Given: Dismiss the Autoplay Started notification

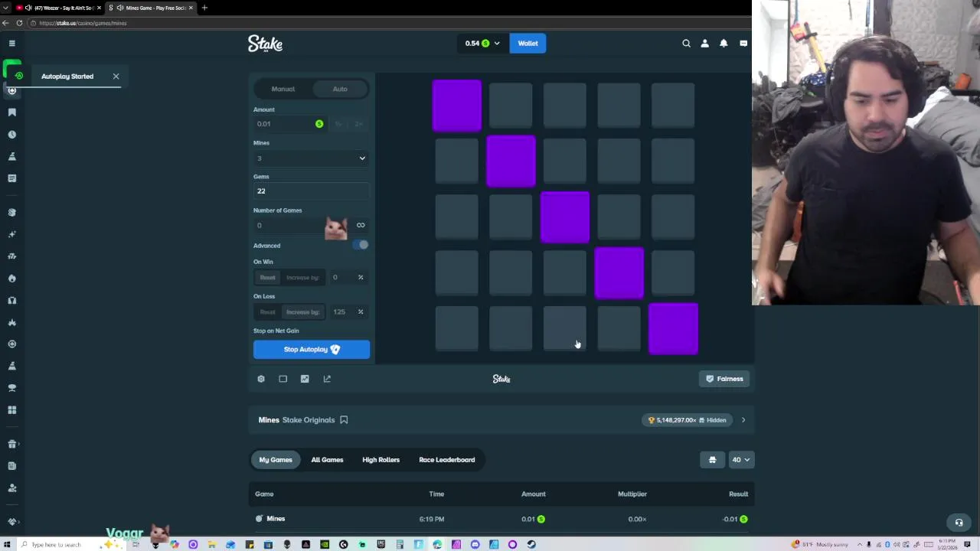Looking at the screenshot, I should 116,77.
